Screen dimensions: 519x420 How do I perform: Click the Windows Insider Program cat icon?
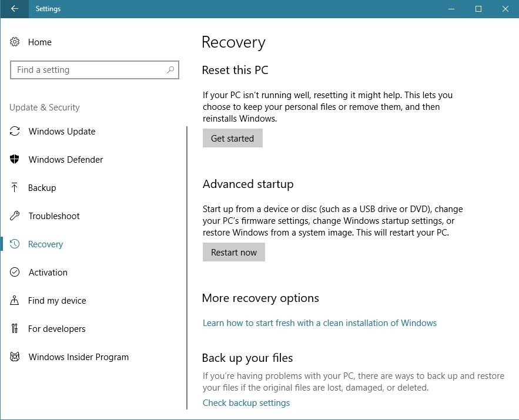coord(15,357)
